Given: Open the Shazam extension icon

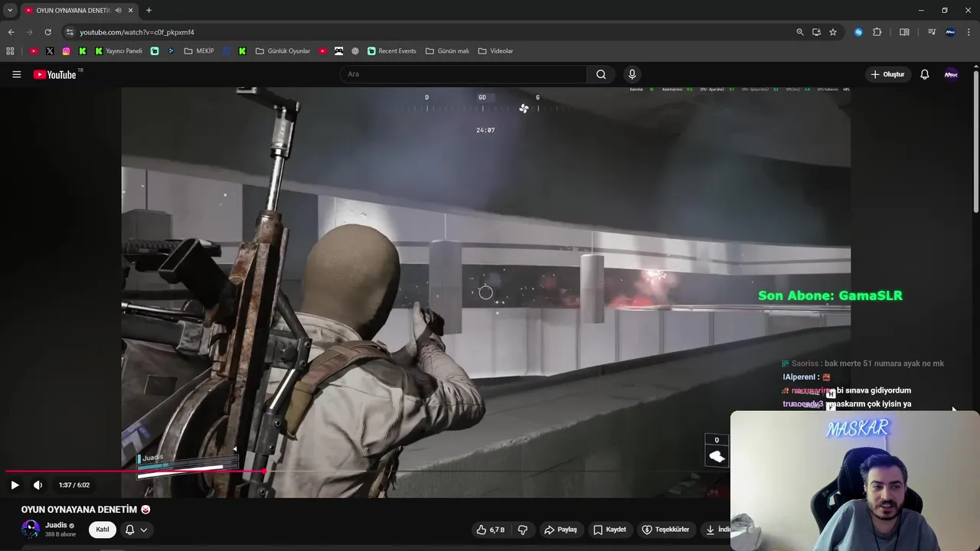Looking at the screenshot, I should tap(858, 32).
